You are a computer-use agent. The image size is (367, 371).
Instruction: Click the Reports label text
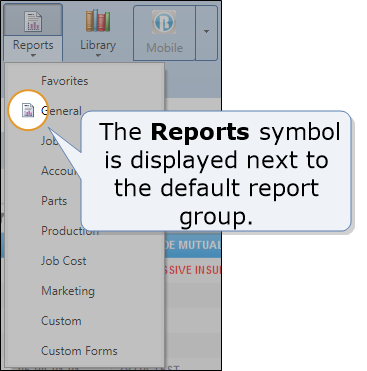33,45
